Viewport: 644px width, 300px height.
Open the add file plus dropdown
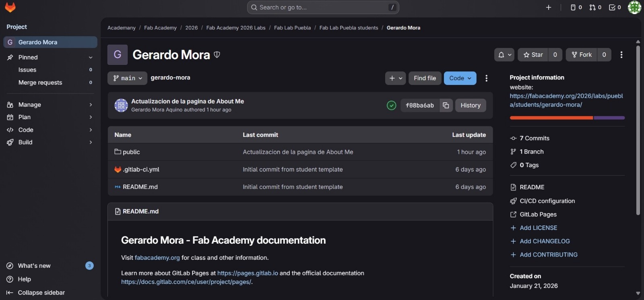click(395, 78)
